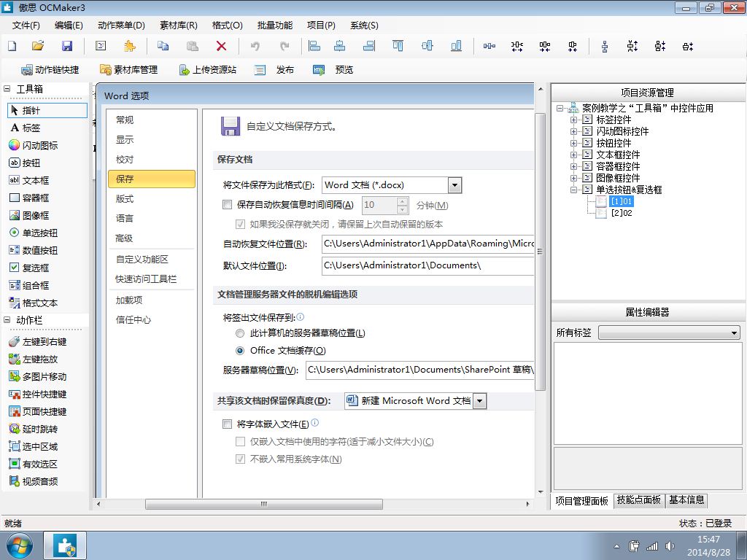
Task: Choose the 延时跳转 action
Action: click(34, 429)
